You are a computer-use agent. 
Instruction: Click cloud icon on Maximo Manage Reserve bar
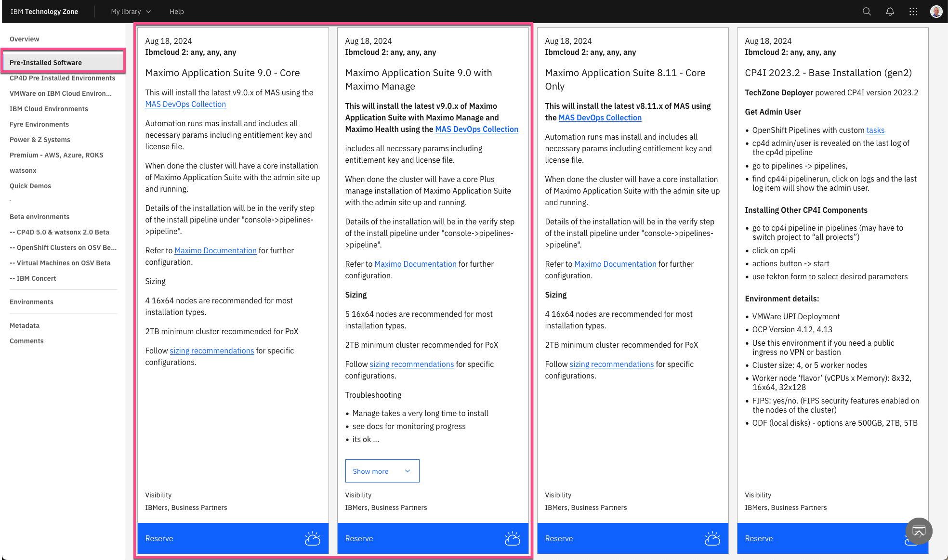coord(513,538)
